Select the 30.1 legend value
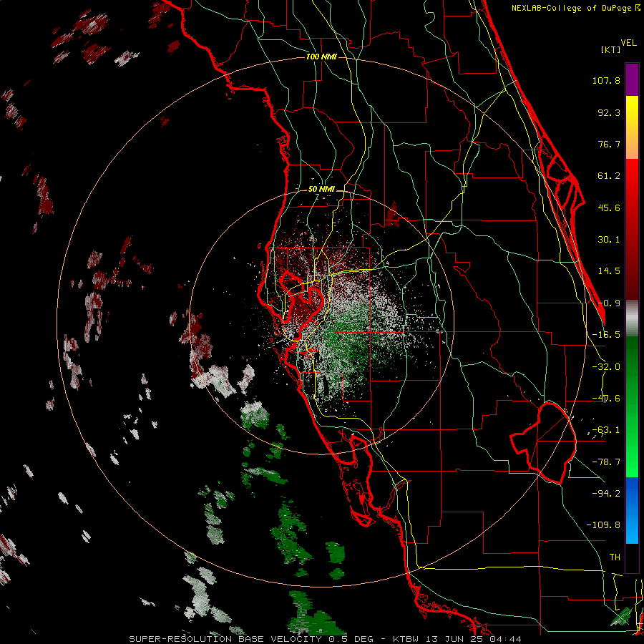The width and height of the screenshot is (644, 644). (x=609, y=240)
